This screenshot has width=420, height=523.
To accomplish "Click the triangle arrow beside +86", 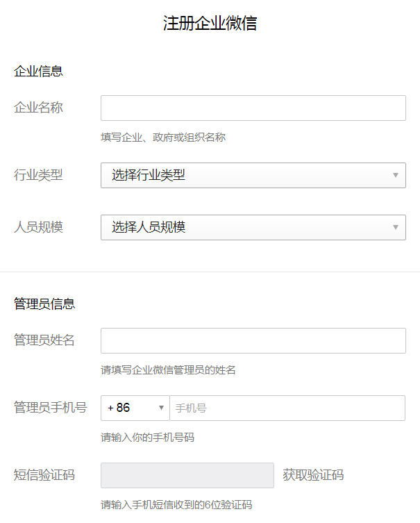I will pyautogui.click(x=162, y=408).
